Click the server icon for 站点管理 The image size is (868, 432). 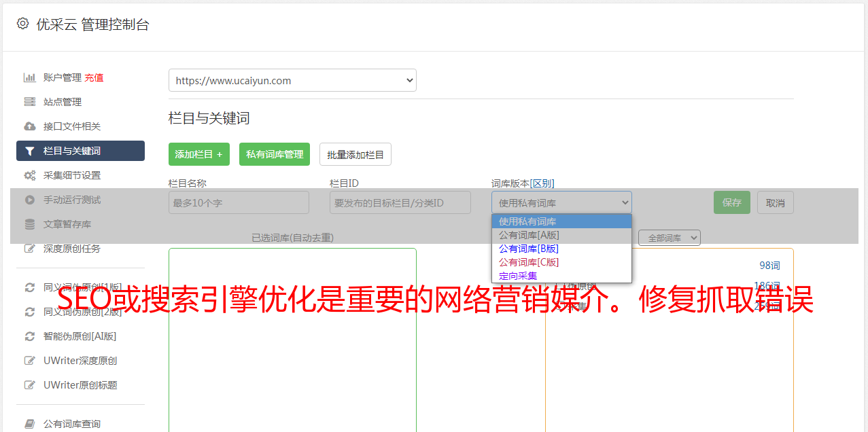[x=30, y=102]
